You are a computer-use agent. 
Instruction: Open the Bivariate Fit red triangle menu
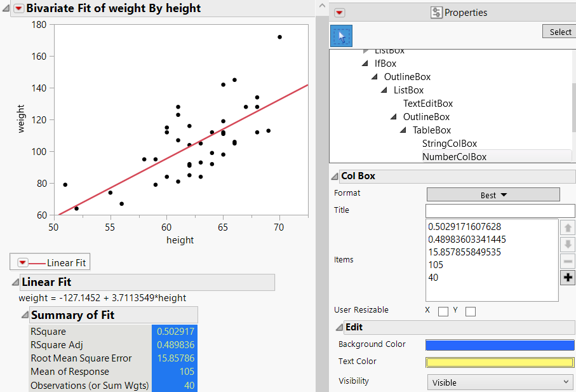(17, 8)
